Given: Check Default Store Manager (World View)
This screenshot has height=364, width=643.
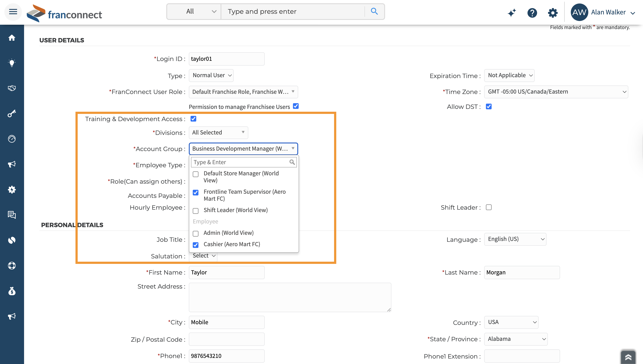Looking at the screenshot, I should (x=196, y=174).
